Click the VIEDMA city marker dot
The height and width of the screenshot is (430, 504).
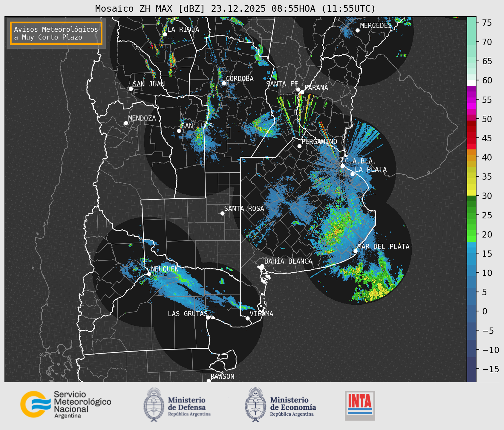248,318
